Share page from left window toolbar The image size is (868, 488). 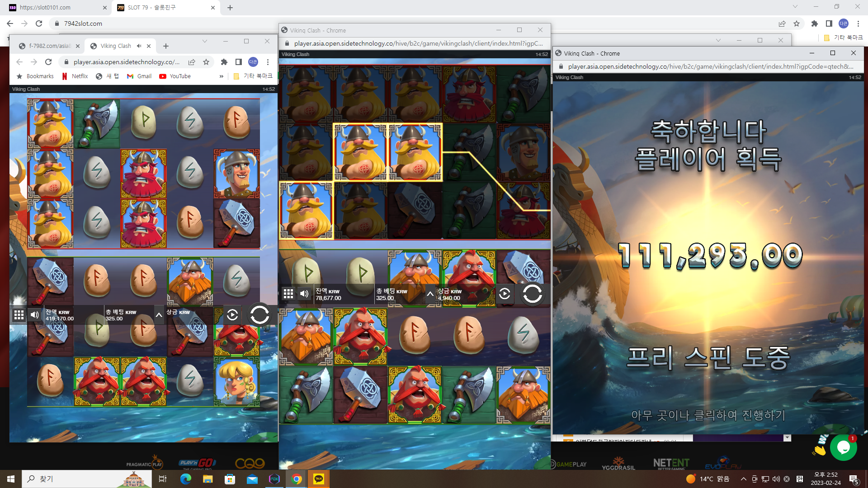pyautogui.click(x=192, y=62)
